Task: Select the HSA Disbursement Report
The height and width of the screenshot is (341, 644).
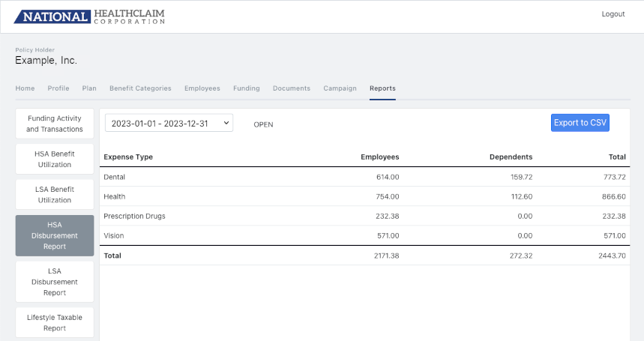Action: (x=55, y=235)
